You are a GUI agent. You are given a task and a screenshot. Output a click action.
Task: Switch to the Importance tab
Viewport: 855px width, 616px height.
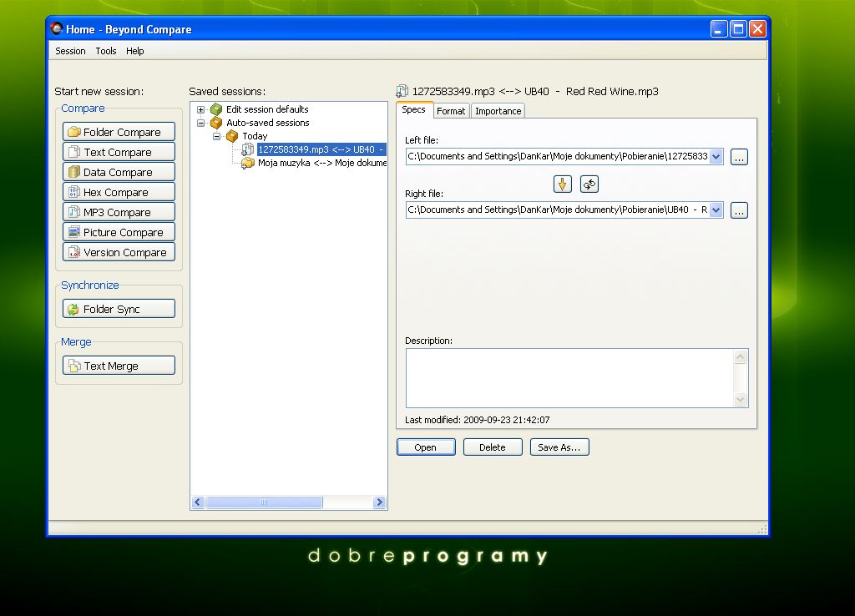(x=498, y=111)
